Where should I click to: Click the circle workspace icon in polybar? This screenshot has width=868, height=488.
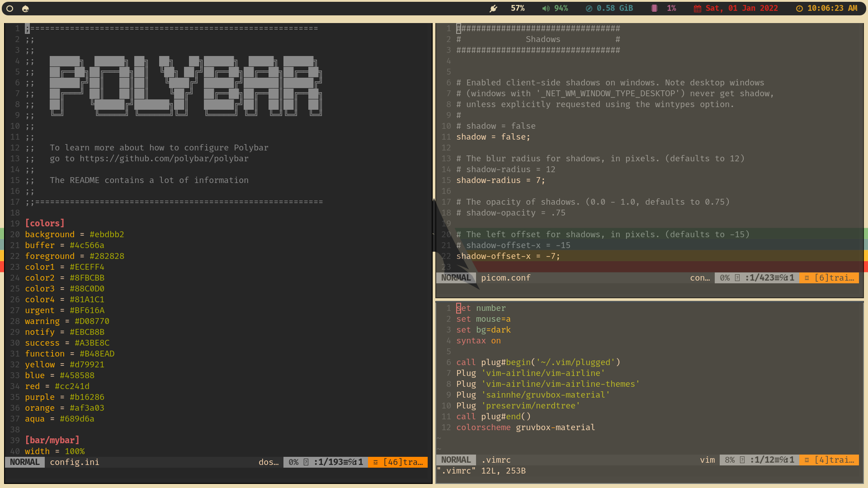(x=10, y=9)
